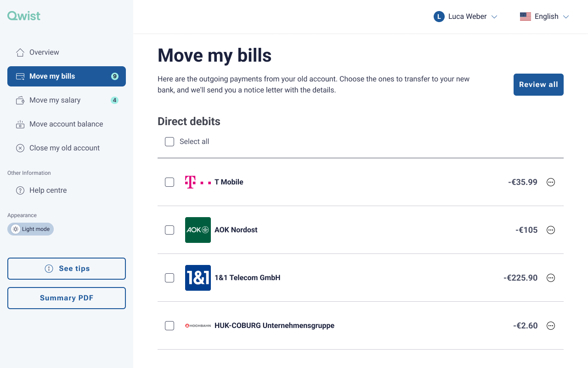Open more options for AOK Nordost

[551, 230]
